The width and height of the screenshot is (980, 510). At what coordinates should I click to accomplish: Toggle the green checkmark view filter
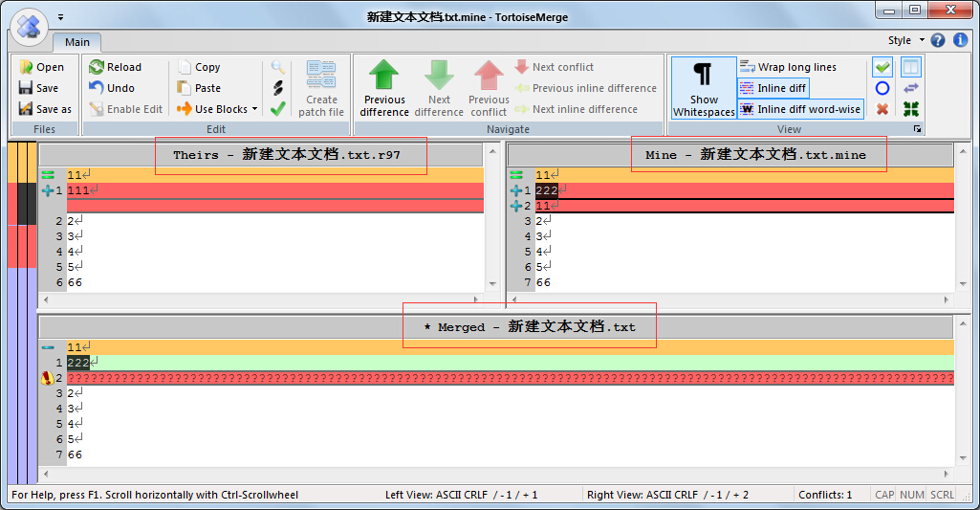[x=882, y=67]
